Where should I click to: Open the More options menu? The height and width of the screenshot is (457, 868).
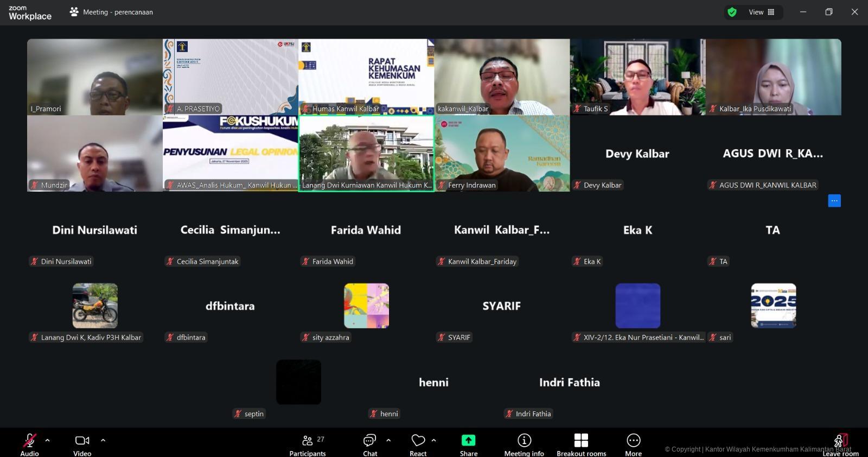coord(633,445)
